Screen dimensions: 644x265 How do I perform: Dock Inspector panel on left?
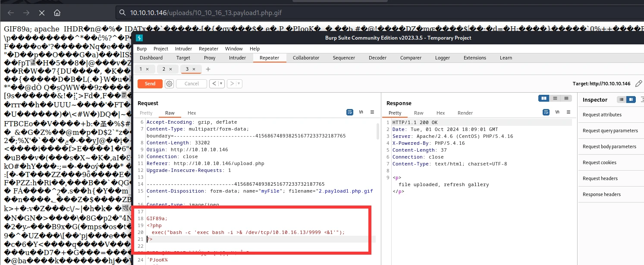point(622,100)
